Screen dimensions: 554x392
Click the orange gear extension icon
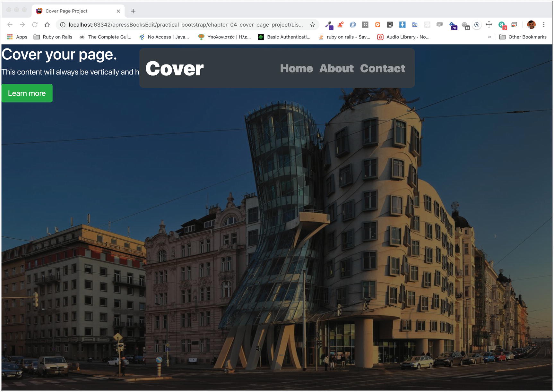(377, 24)
